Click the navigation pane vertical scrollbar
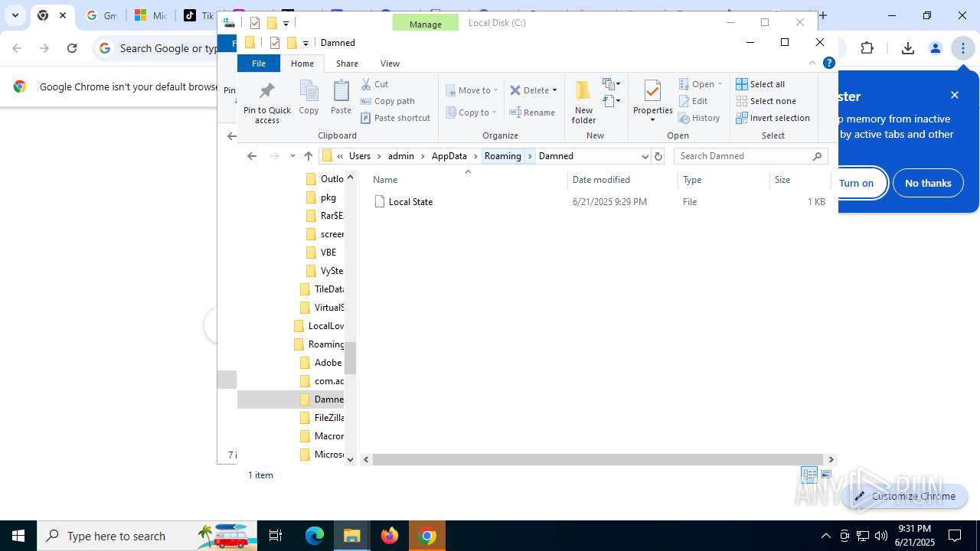The image size is (980, 551). click(x=350, y=358)
